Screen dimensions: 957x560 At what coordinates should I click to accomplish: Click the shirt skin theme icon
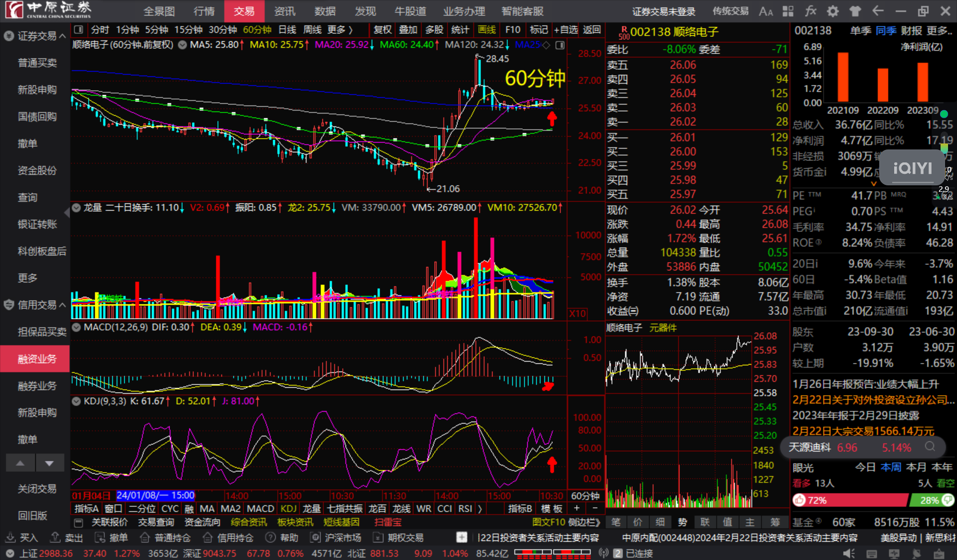click(855, 11)
